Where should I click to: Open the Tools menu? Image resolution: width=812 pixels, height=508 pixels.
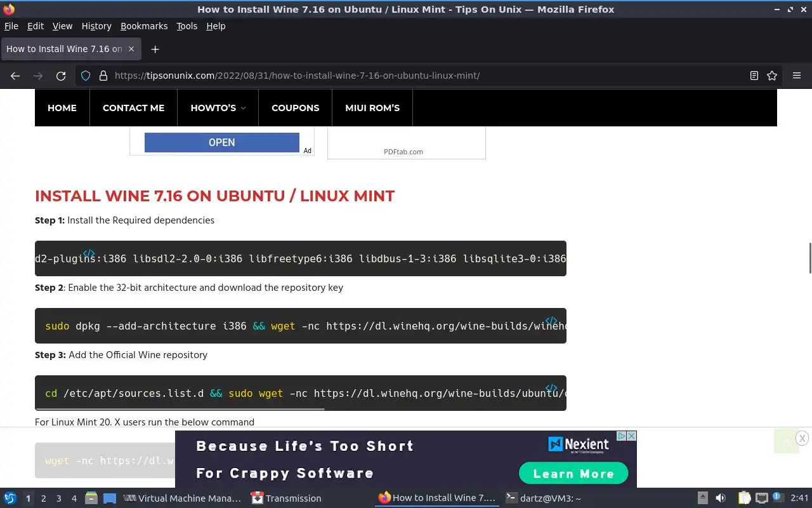(x=187, y=26)
